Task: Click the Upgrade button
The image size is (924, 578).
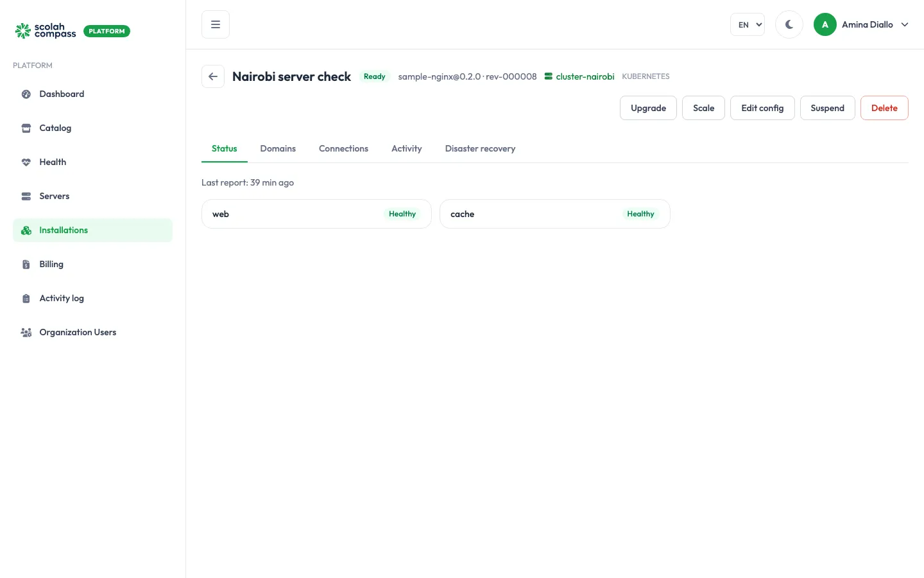Action: [648, 108]
